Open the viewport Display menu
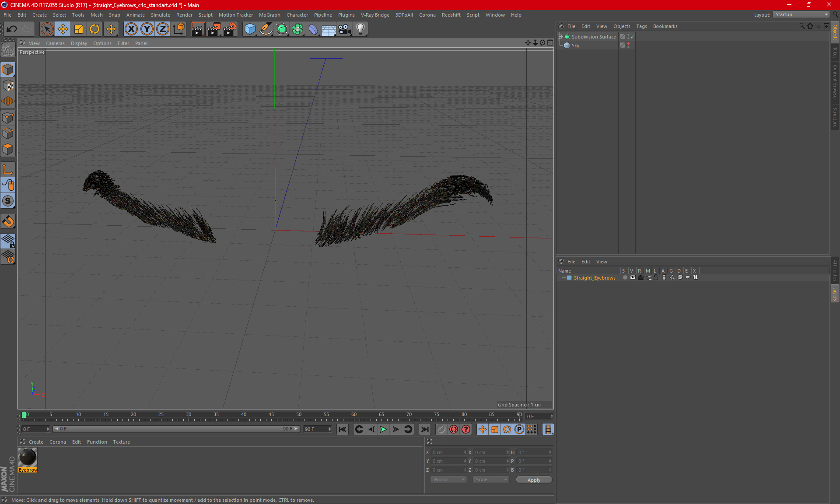Viewport: 840px width, 504px height. (x=79, y=43)
